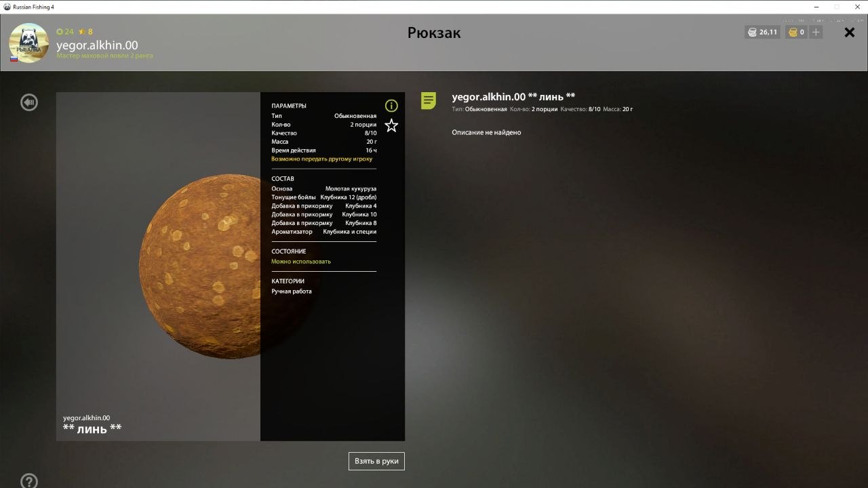Click the profile username beside the avatar
Viewport: 868px width, 488px height.
click(97, 45)
